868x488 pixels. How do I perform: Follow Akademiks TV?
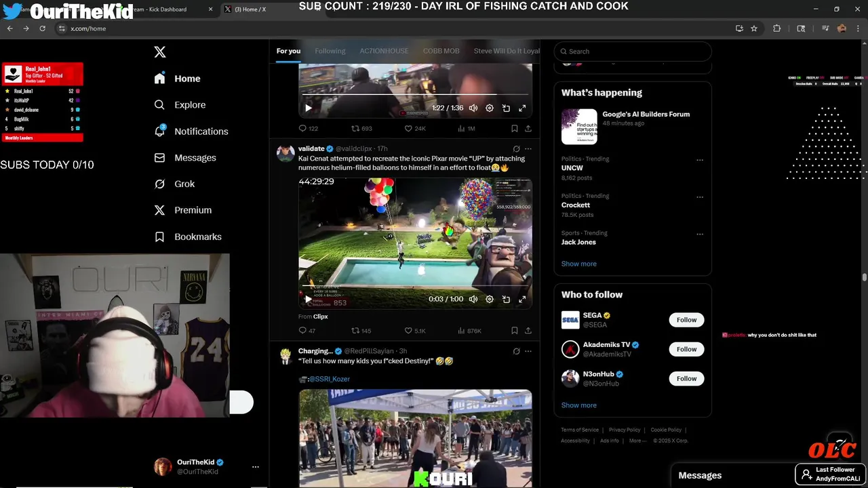tap(686, 349)
